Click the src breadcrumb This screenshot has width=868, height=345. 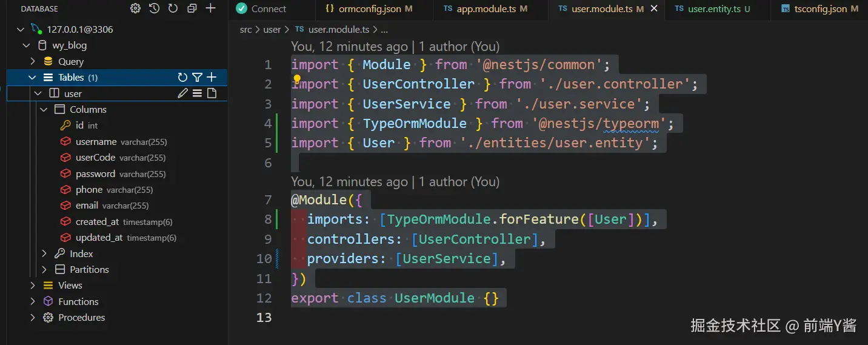(x=245, y=29)
